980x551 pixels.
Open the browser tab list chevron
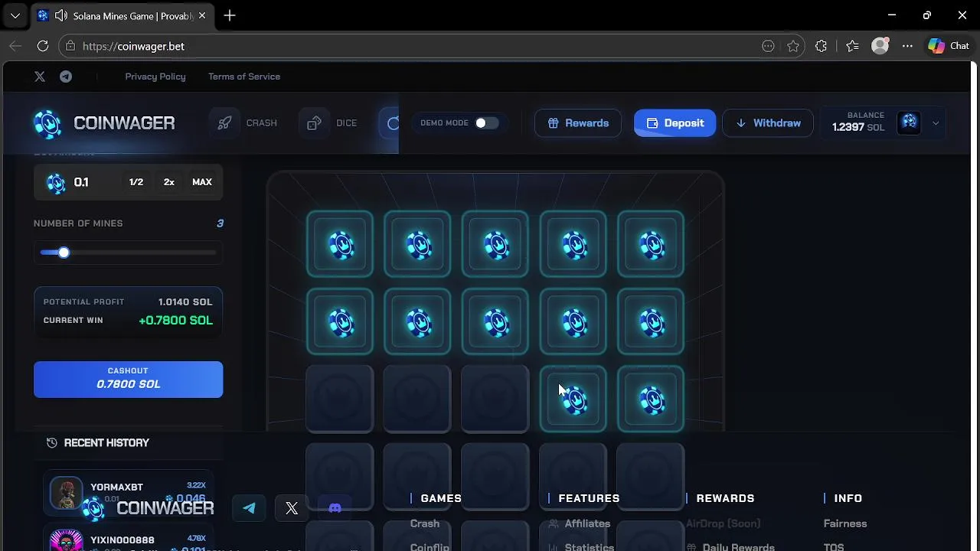(x=15, y=15)
